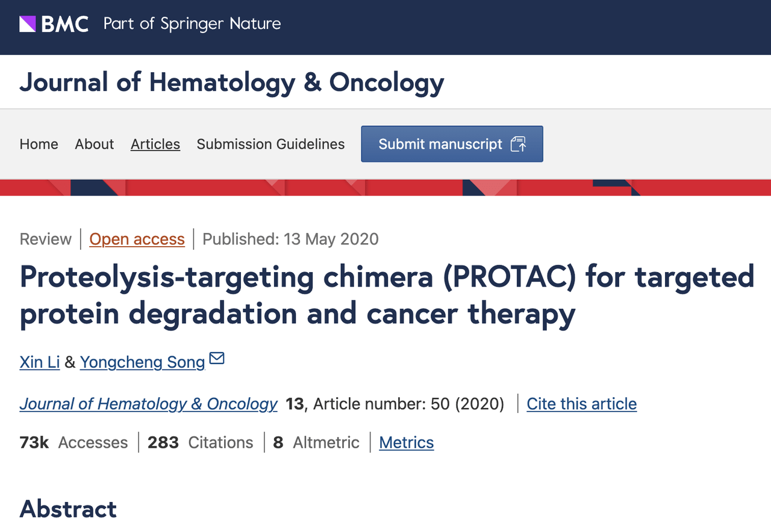771x532 pixels.
Task: Select the Articles navigation item
Action: 155,144
